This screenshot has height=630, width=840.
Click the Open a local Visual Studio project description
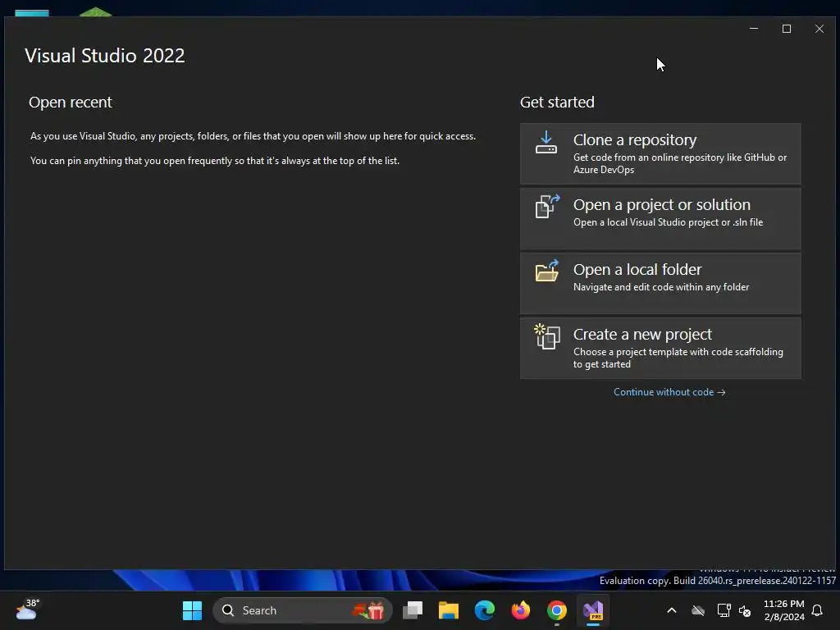668,222
